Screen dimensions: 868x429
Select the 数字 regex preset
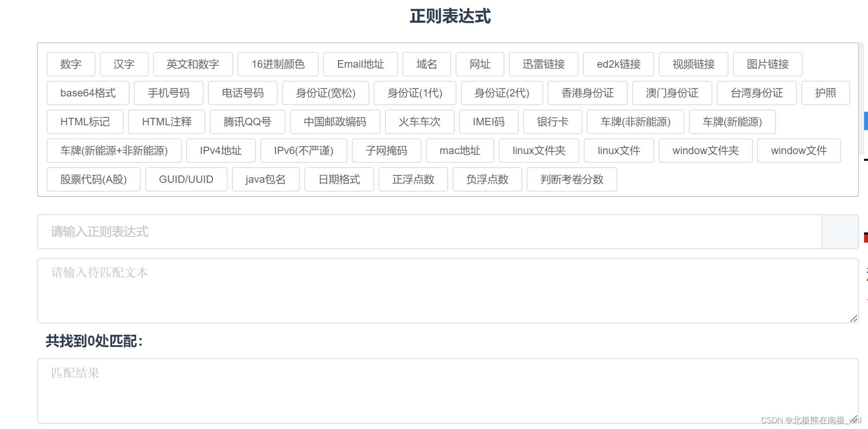coord(71,64)
